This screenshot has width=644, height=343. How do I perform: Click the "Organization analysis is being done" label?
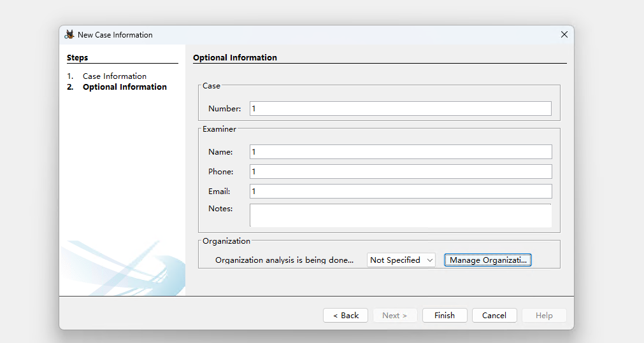click(284, 260)
